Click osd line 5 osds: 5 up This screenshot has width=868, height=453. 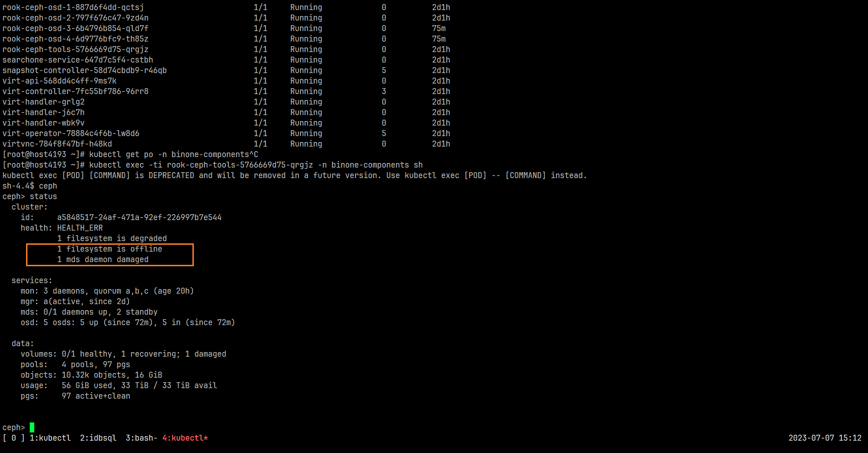(x=128, y=322)
